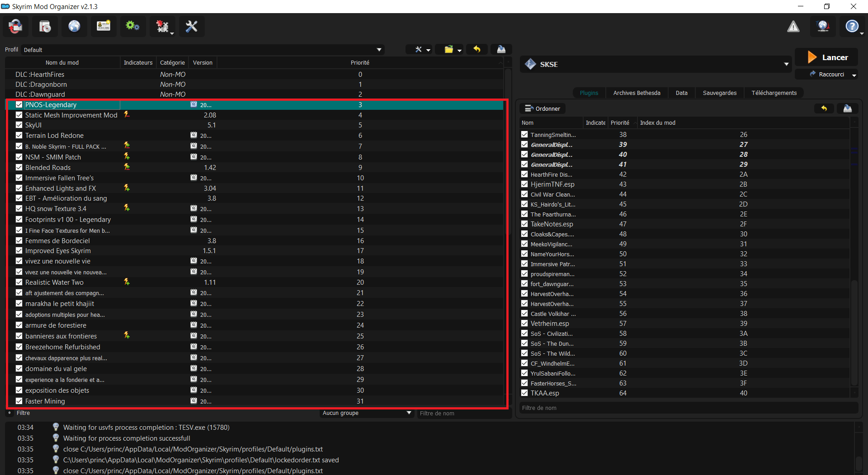Open settings wrench and screwdriver icon
The width and height of the screenshot is (868, 475).
click(x=191, y=27)
